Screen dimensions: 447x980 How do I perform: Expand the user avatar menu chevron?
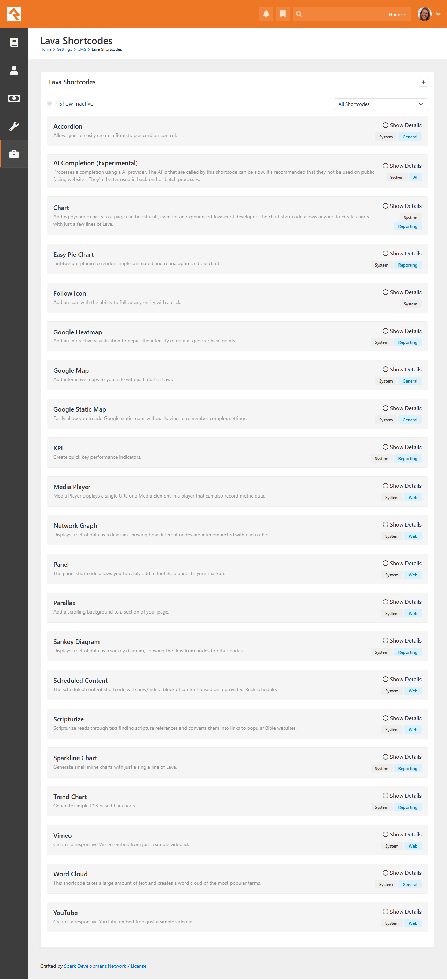coord(438,14)
